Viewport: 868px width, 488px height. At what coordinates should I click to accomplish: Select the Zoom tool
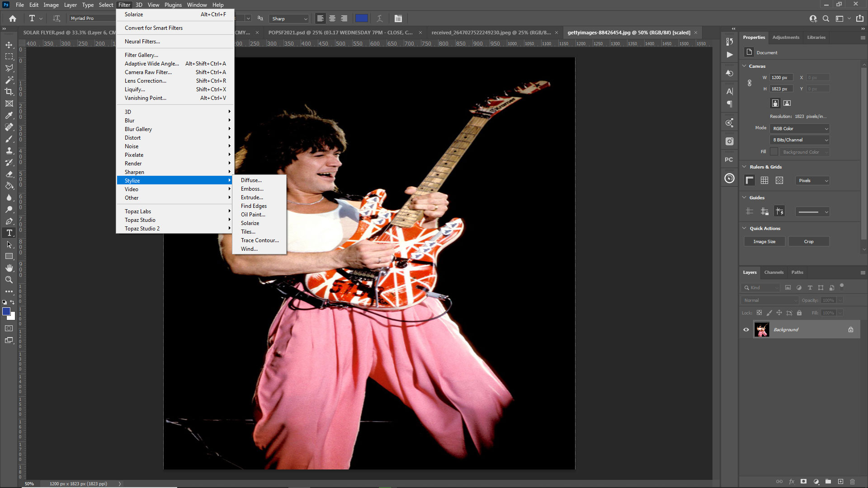point(9,280)
